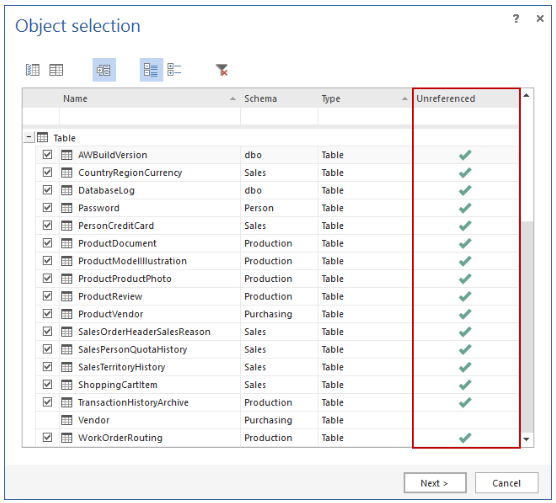556x503 pixels.
Task: Toggle the group by type toolbar icon
Action: coord(104,70)
